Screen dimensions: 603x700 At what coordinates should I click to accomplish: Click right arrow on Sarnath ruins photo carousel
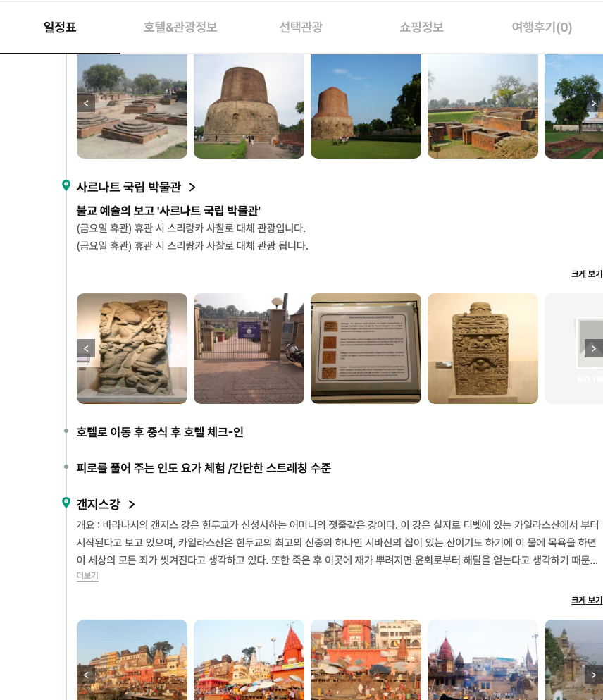[594, 103]
